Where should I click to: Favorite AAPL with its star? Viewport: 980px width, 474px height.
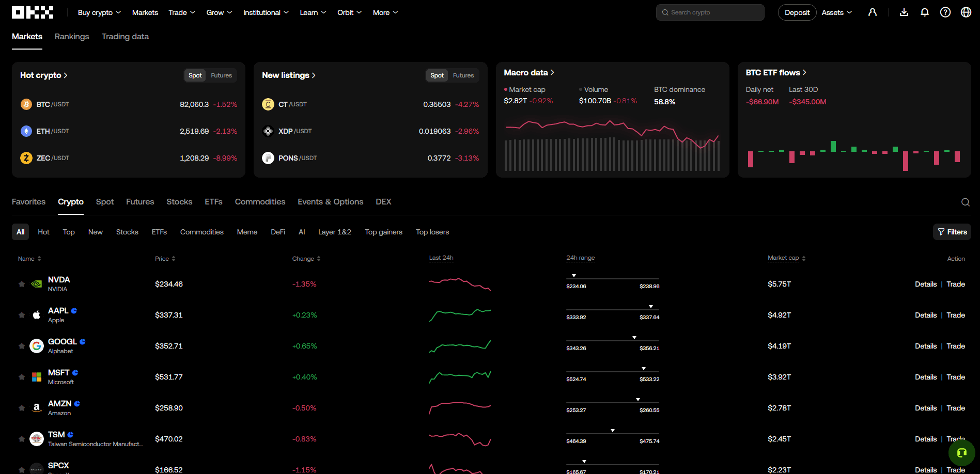[22, 315]
